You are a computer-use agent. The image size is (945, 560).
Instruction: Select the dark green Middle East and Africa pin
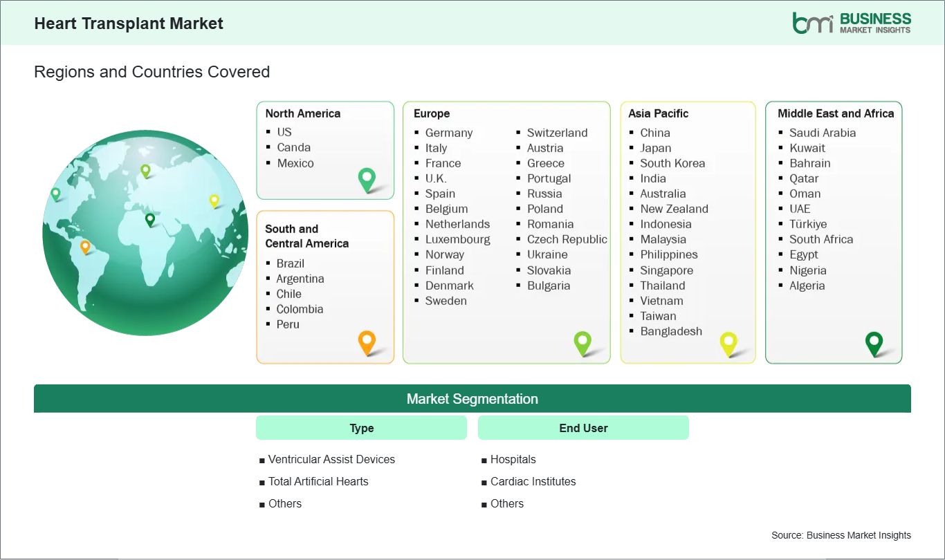coord(873,342)
